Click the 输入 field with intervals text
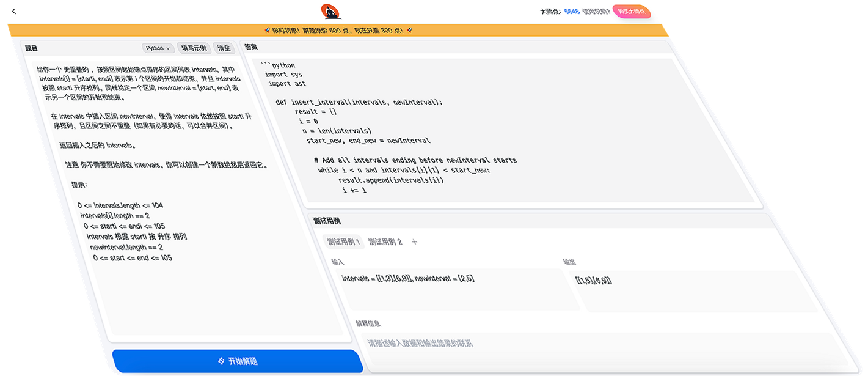 [x=458, y=289]
